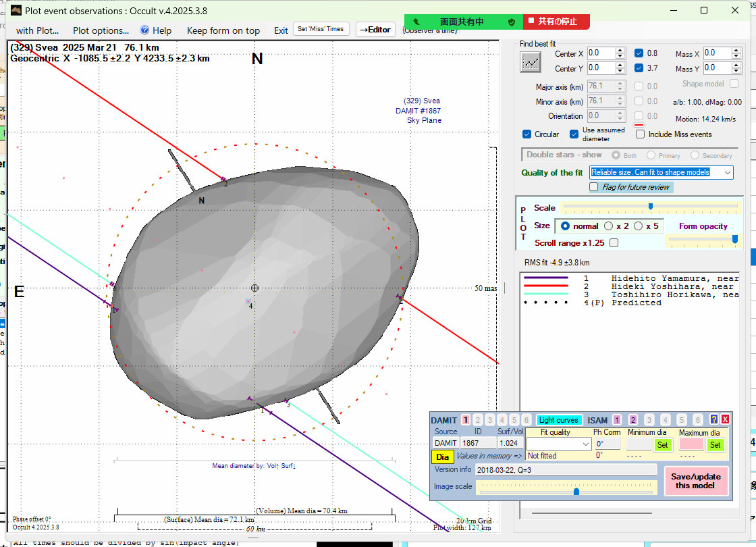Open the with Plot... menu
Image resolution: width=756 pixels, height=547 pixels.
coord(37,30)
